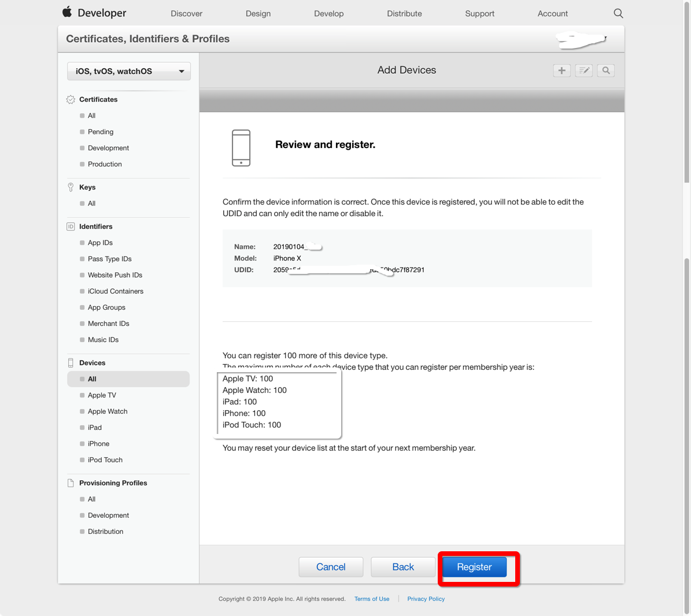Select Production certificates
The width and height of the screenshot is (691, 616).
pos(105,164)
